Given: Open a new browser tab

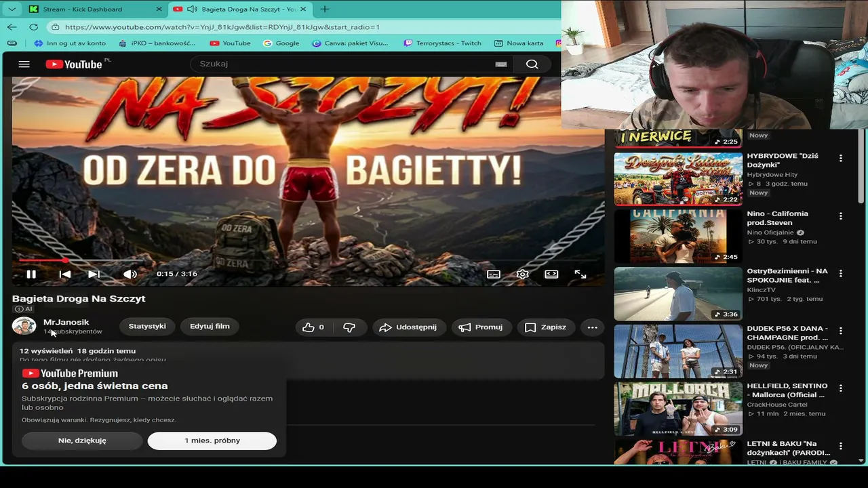Looking at the screenshot, I should coord(325,9).
